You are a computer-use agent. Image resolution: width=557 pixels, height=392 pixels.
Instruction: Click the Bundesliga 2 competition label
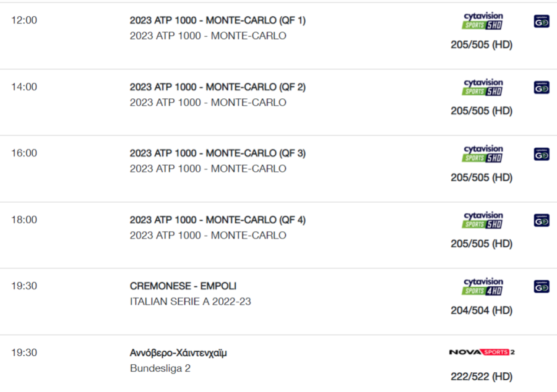(160, 369)
